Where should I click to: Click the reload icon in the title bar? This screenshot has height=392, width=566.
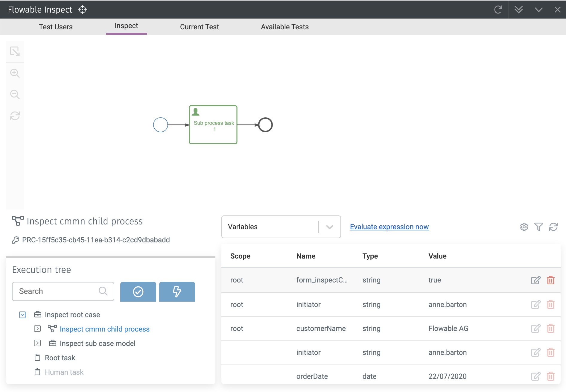498,10
